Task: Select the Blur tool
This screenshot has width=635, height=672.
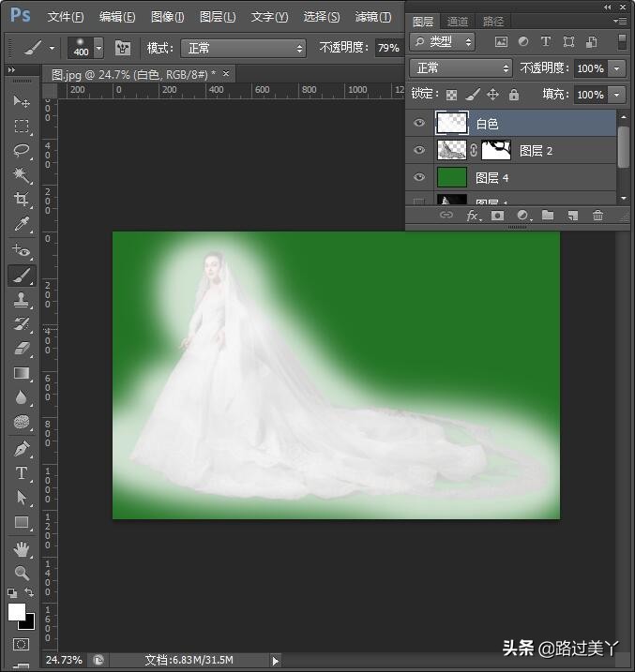Action: point(21,397)
